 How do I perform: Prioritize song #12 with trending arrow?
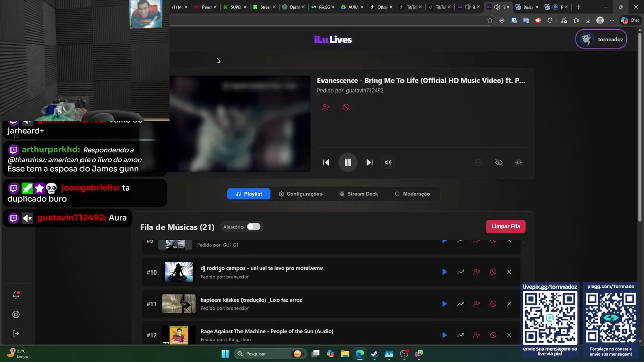coord(460,335)
